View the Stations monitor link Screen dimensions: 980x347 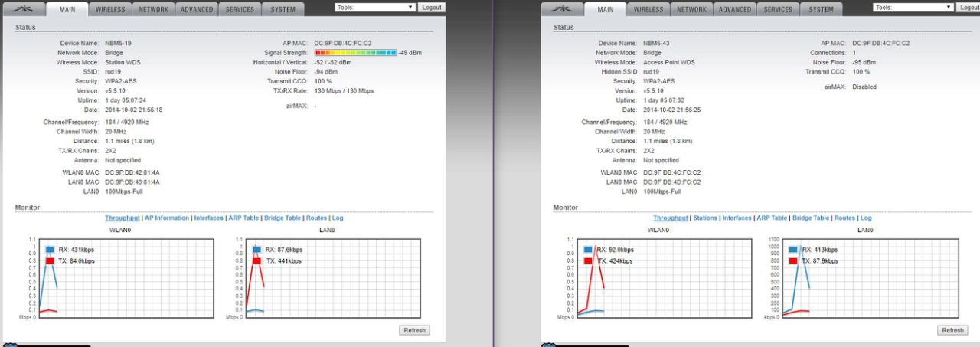(x=704, y=218)
